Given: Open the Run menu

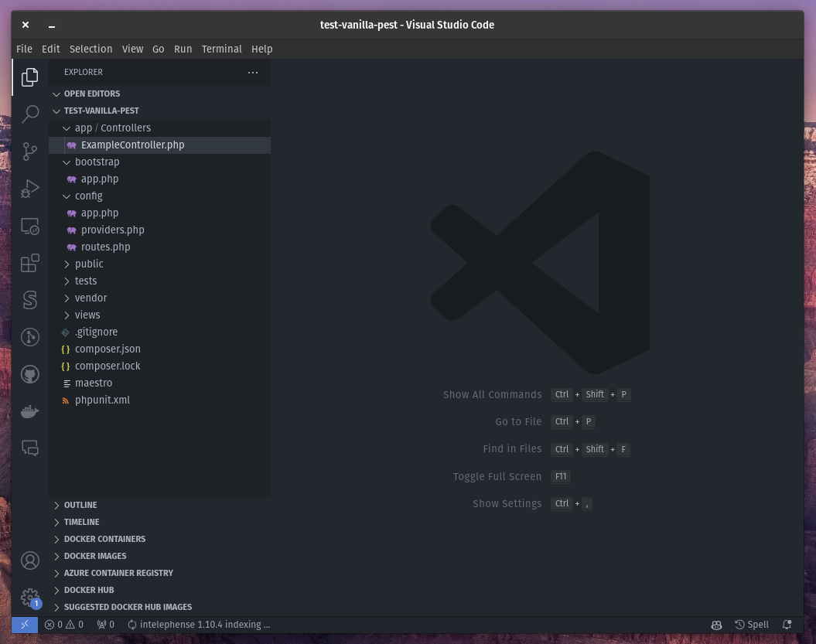Looking at the screenshot, I should coord(183,49).
